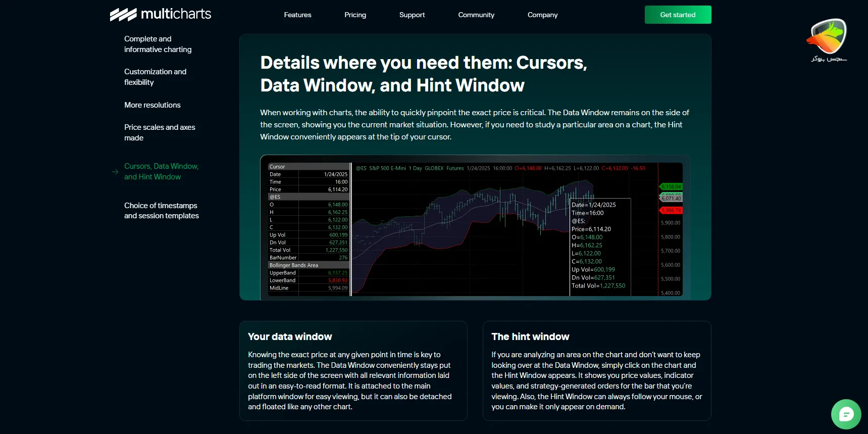
Task: Click the BarNumber row in data window
Action: (x=308, y=257)
